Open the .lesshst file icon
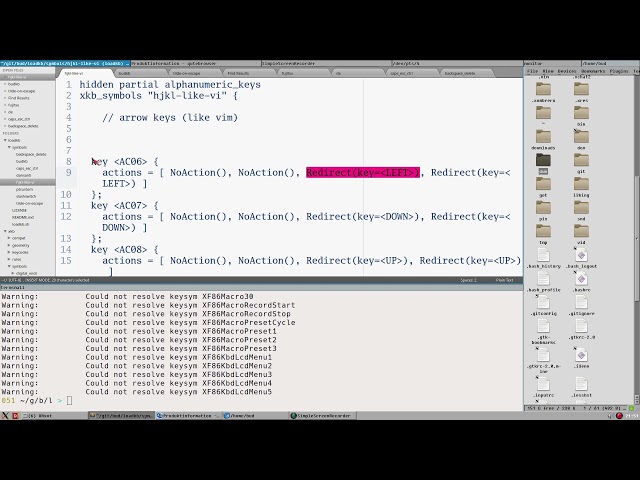Screen dimensions: 640x480 [581, 384]
